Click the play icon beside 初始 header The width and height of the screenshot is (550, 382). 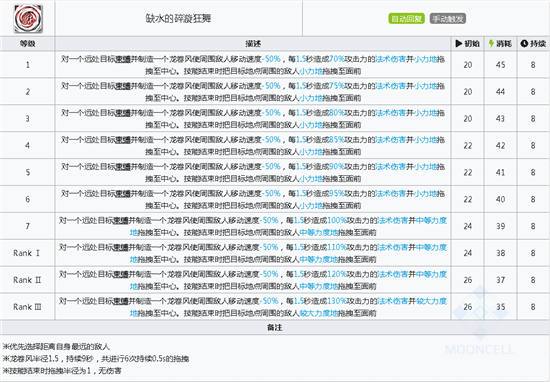[x=459, y=43]
